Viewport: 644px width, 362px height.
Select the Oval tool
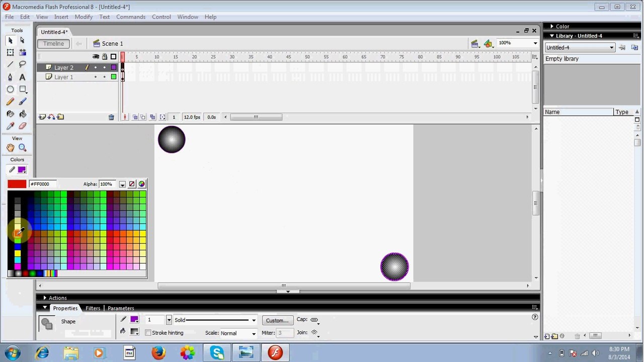pyautogui.click(x=10, y=89)
